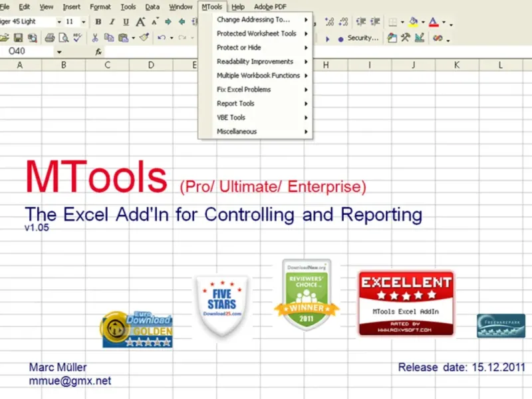
Task: Click the green right arrow icon
Action: [x=168, y=22]
